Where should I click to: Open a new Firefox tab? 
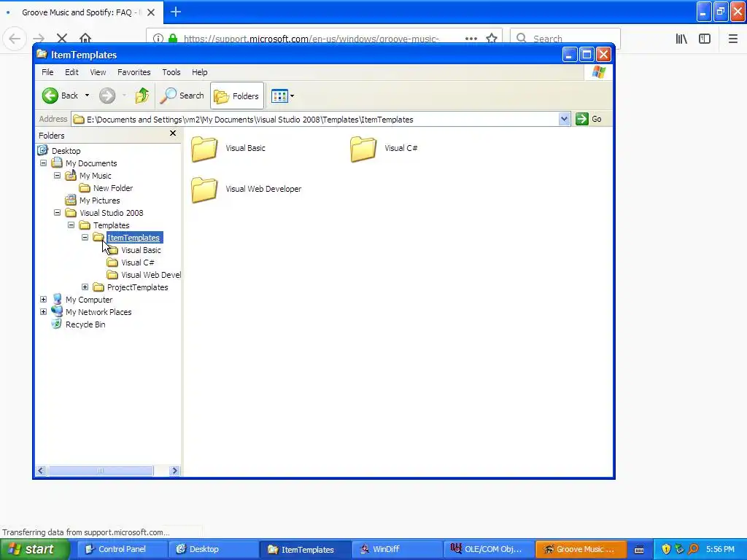tap(176, 12)
